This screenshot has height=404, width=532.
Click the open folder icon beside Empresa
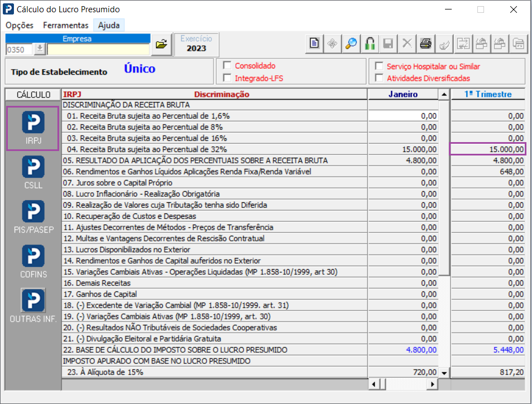pyautogui.click(x=161, y=44)
